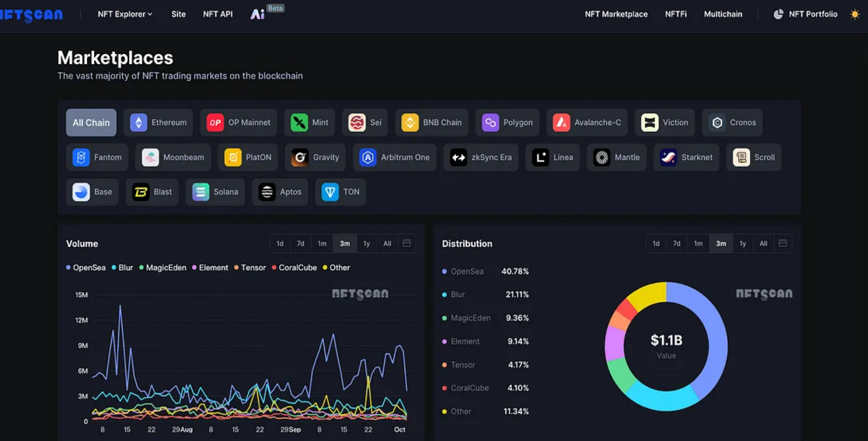Select the Scroll chain icon
Screen dimensions: 868x441
[742, 157]
